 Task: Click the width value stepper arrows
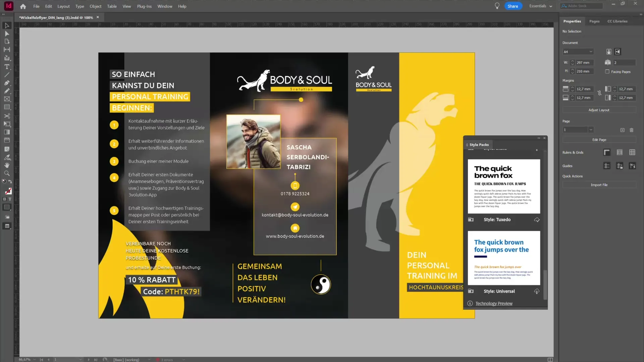[x=573, y=63]
